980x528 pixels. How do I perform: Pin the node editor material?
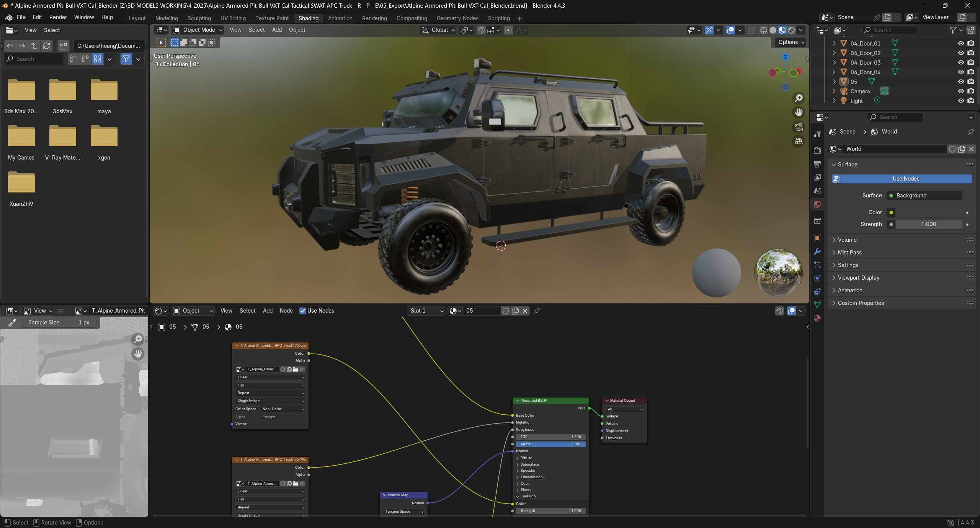click(537, 311)
